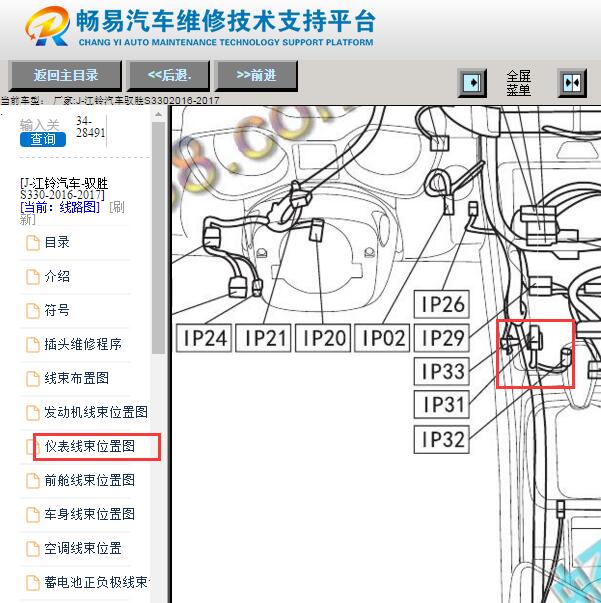Screen dimensions: 601x603
Task: Click the page icon beside 线束布置图
Action: [x=33, y=378]
